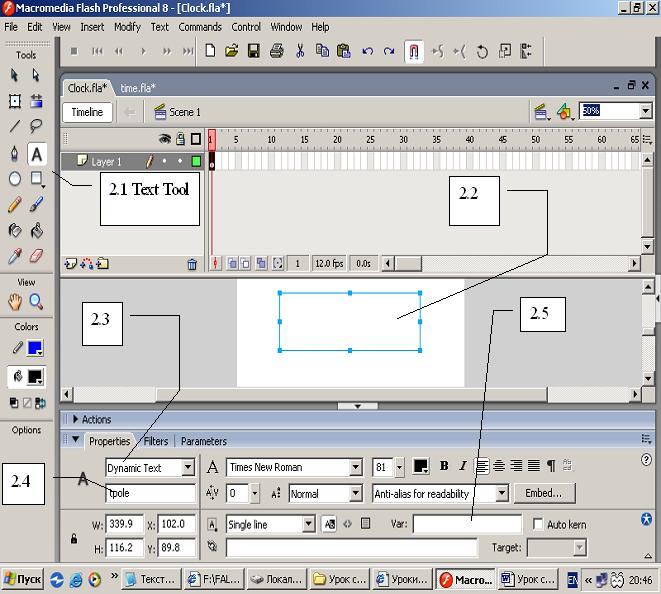
Task: Click the New document icon
Action: point(210,51)
